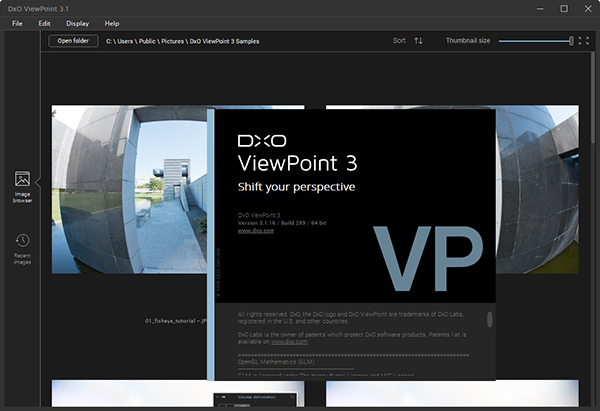Click Users in the folder path
The width and height of the screenshot is (600, 411).
[x=125, y=41]
